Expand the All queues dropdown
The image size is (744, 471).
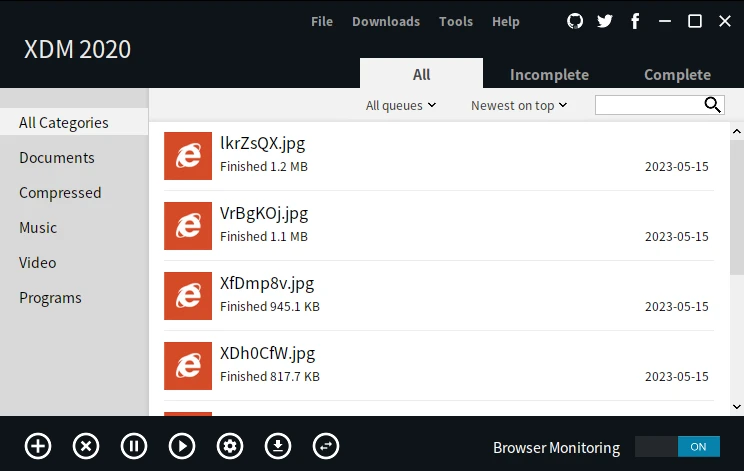click(401, 105)
